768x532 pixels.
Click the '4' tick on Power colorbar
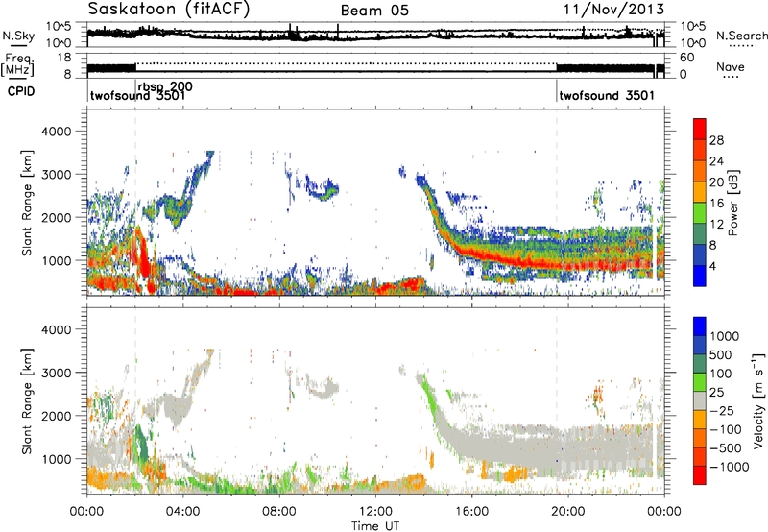click(713, 267)
